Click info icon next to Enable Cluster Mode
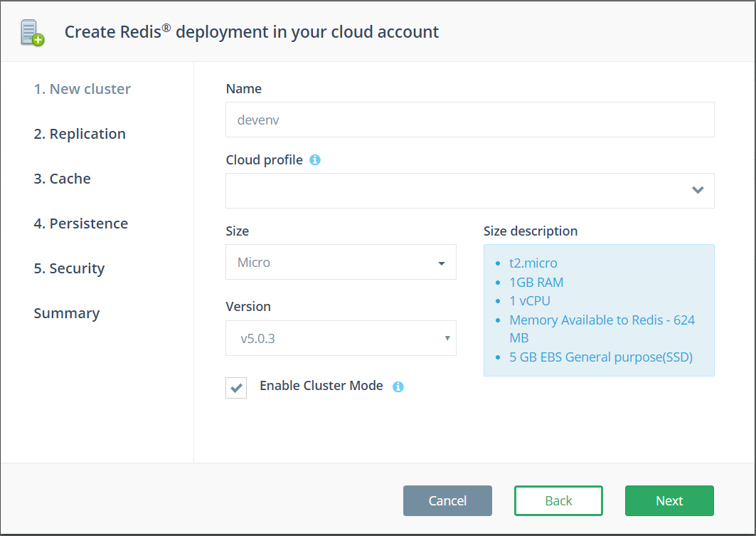 398,387
